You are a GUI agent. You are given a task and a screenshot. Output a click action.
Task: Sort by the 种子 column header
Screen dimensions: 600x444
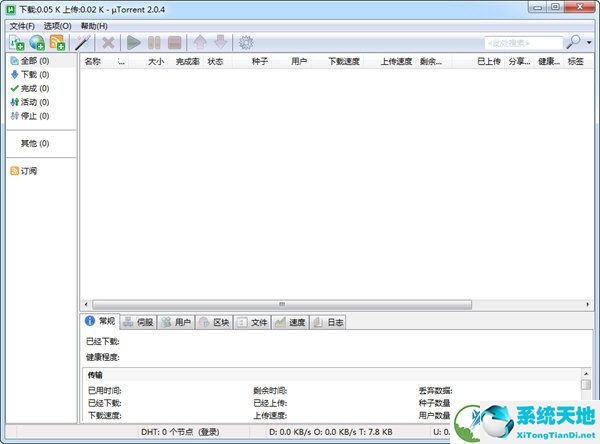259,61
